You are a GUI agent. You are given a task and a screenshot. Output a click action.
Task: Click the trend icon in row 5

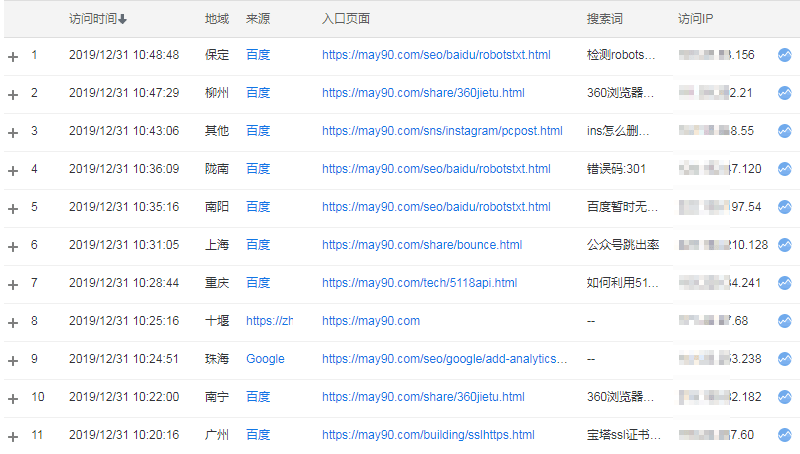point(785,207)
